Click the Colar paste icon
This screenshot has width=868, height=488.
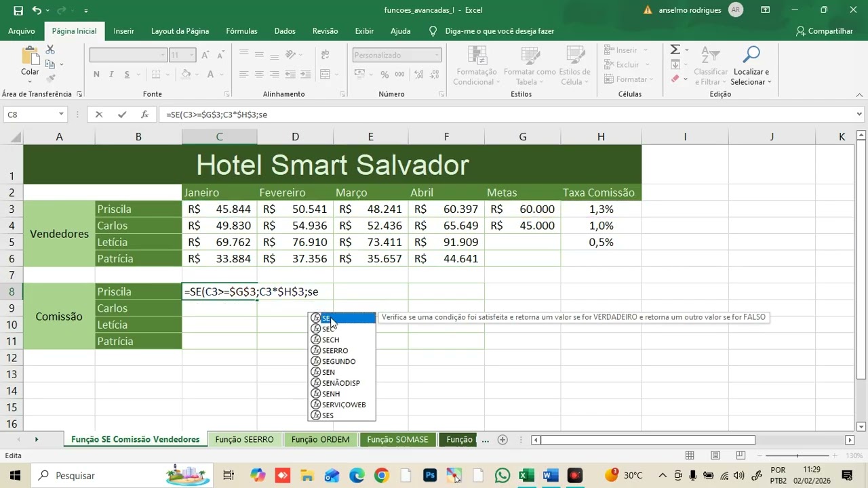tap(30, 56)
